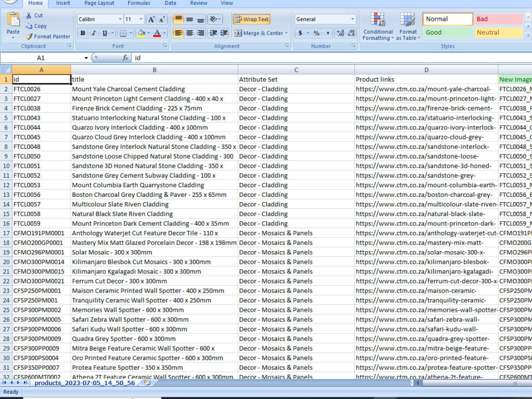Switch to the Page Layout tab
Image resolution: width=532 pixels, height=399 pixels.
pos(99,3)
